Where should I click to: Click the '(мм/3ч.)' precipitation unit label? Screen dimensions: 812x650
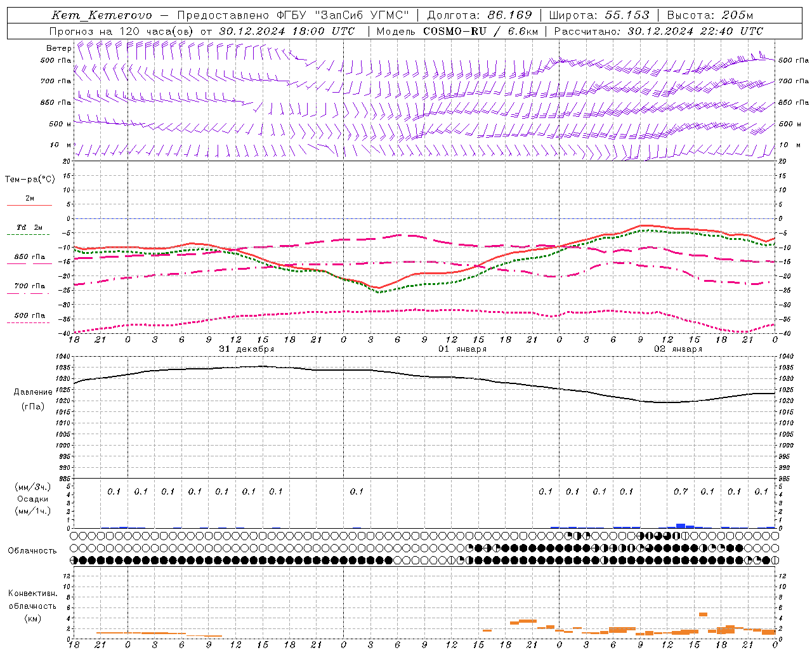[33, 487]
